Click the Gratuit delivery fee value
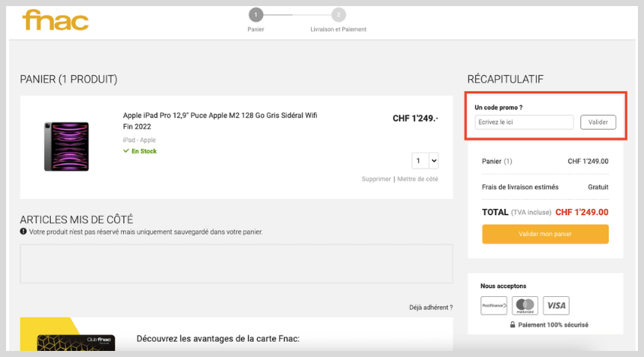Screen dimensions: 644x357 (598, 187)
